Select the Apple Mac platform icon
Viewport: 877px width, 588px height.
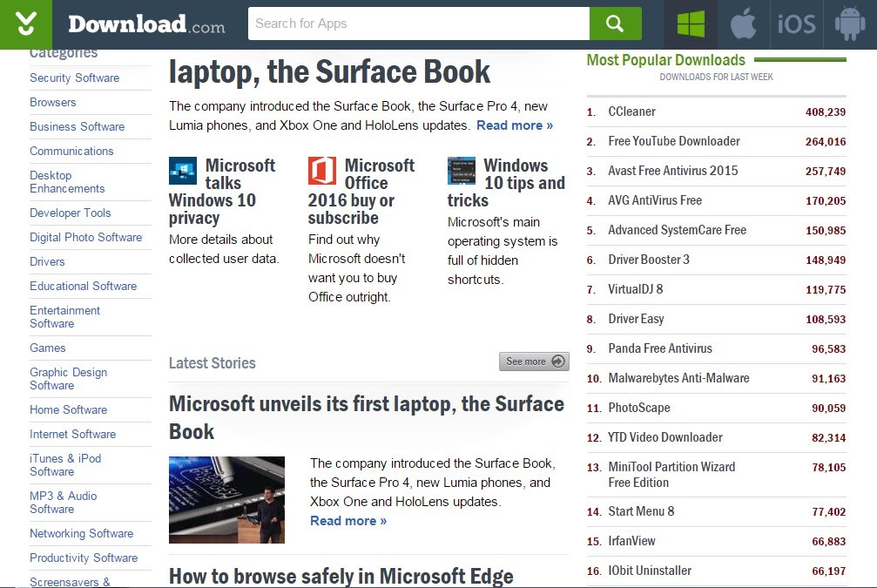pyautogui.click(x=744, y=24)
